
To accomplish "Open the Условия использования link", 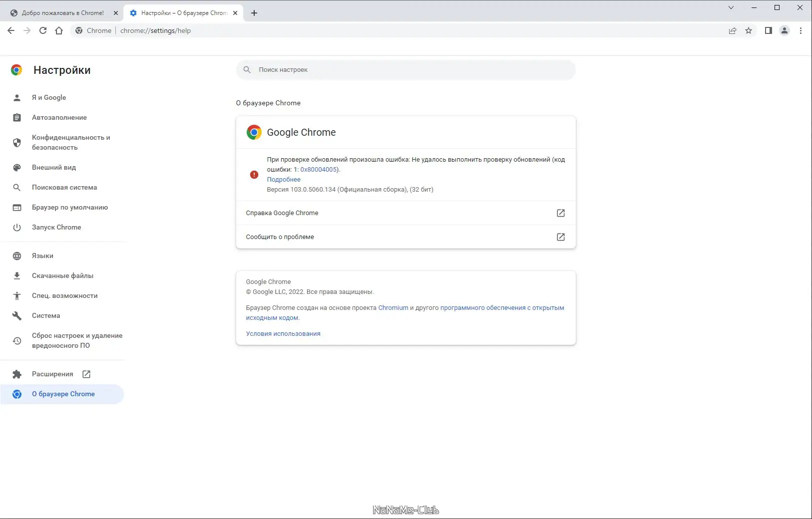I will pyautogui.click(x=283, y=334).
